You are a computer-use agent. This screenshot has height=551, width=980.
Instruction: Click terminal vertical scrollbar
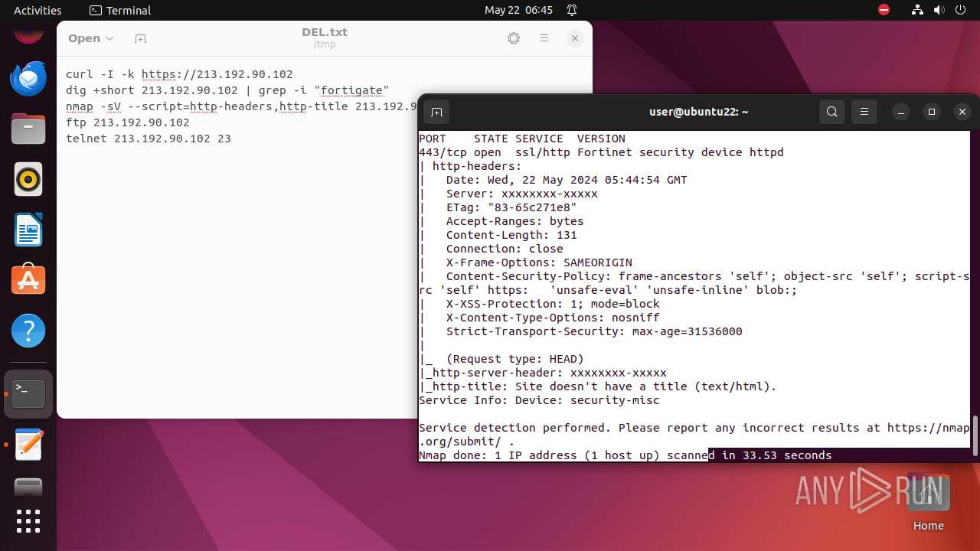pos(975,436)
